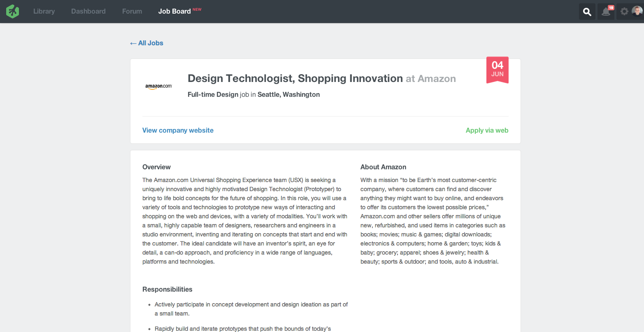Go back via All Jobs link
The image size is (644, 332).
(x=146, y=43)
